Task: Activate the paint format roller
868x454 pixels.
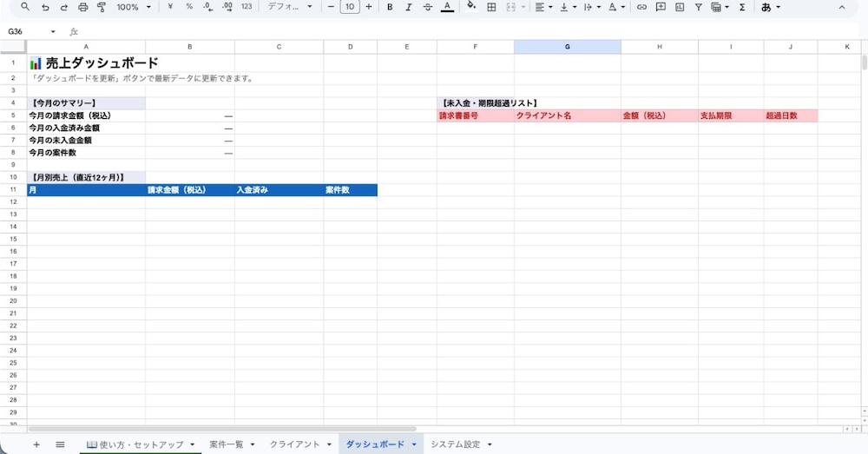Action: (x=102, y=7)
